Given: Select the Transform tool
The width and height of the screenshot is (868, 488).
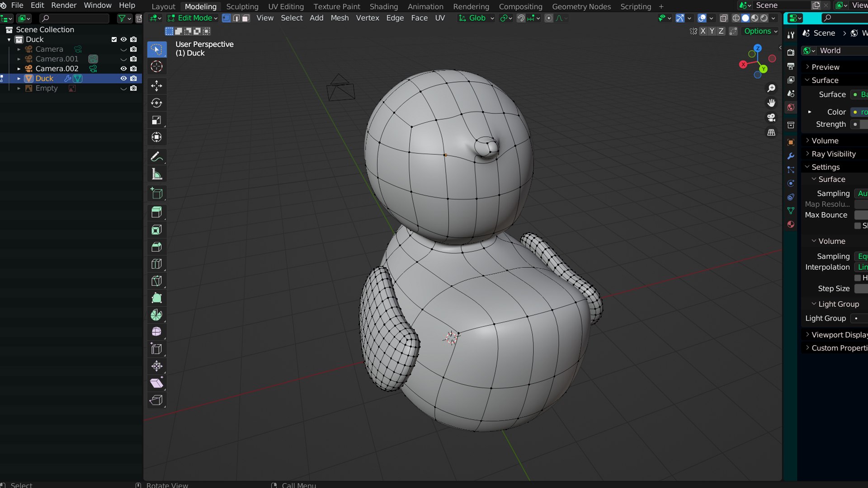Looking at the screenshot, I should coord(156,137).
